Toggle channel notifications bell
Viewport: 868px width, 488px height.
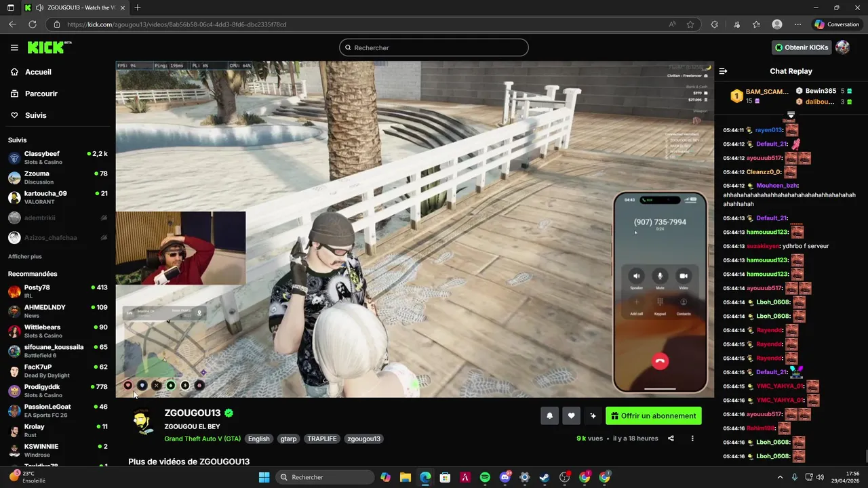tap(549, 415)
